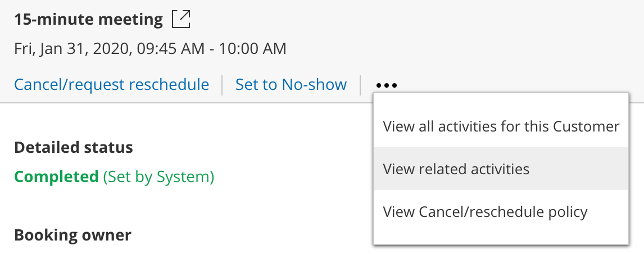Viewport: 644px width, 254px height.
Task: Open meeting in new window icon
Action: (181, 20)
